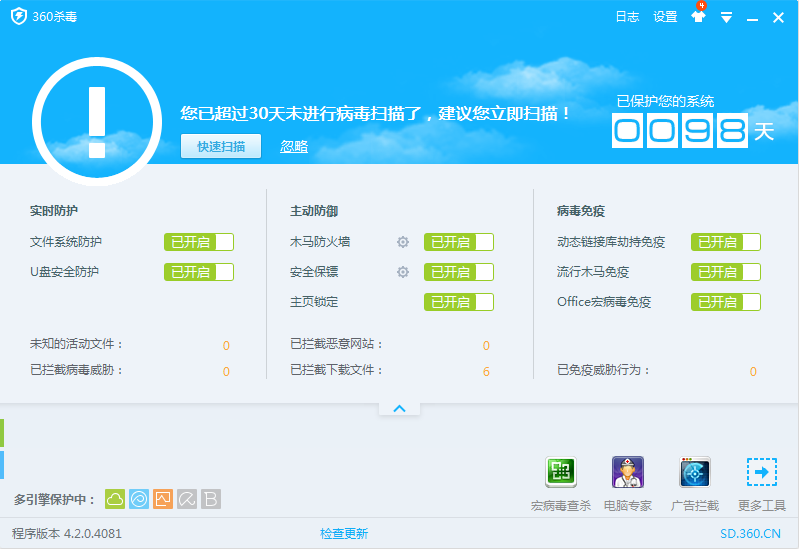This screenshot has width=799, height=549.
Task: Click the 360杀毒 shield logo
Action: coord(19,16)
